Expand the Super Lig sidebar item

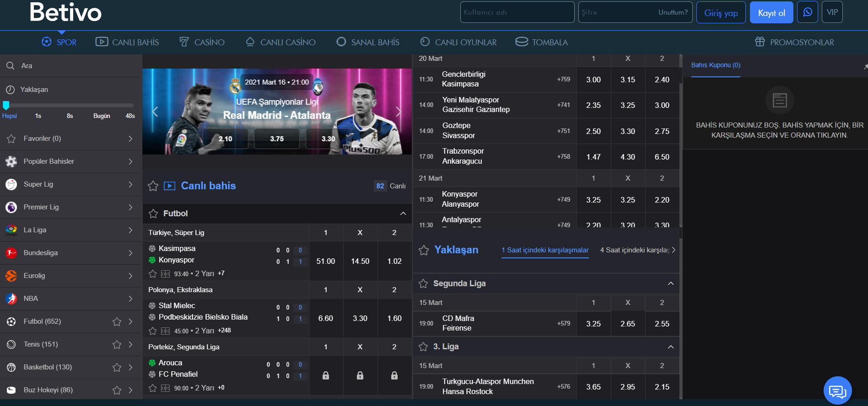click(x=130, y=184)
